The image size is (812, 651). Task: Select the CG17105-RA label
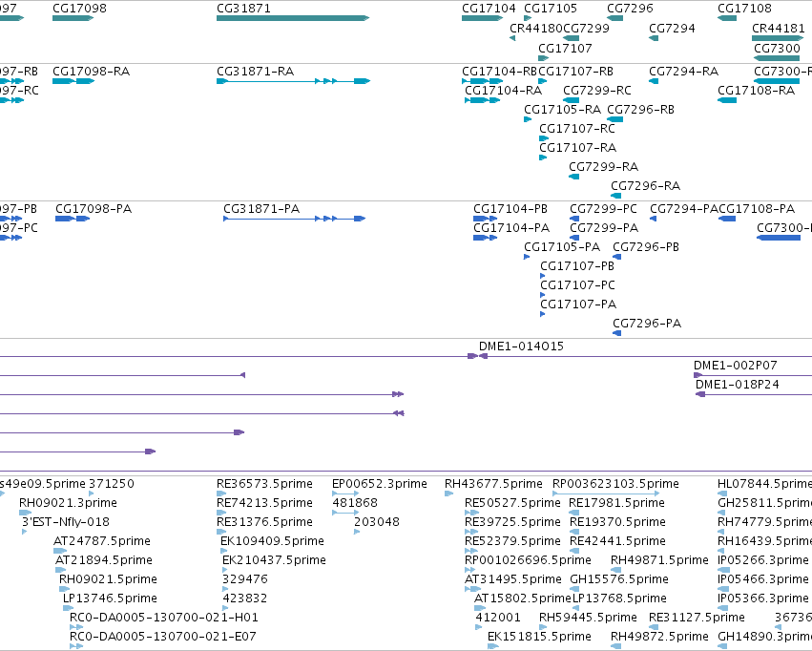point(562,109)
